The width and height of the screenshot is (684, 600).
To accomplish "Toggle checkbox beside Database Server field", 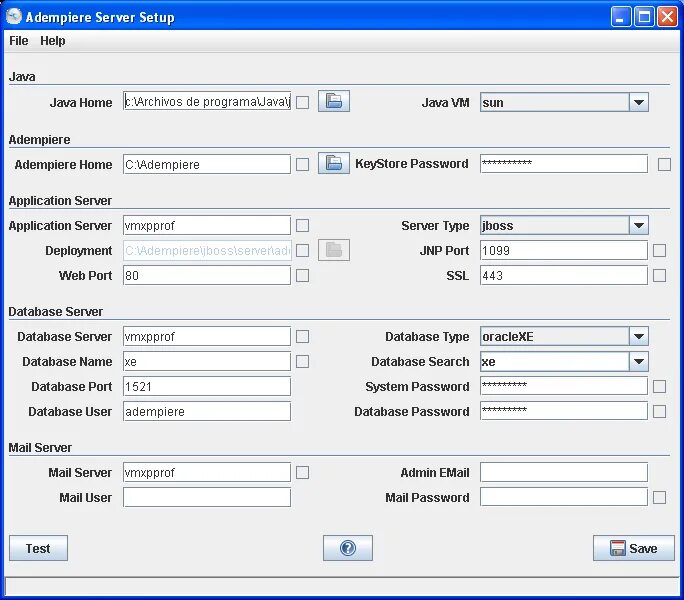I will 302,336.
